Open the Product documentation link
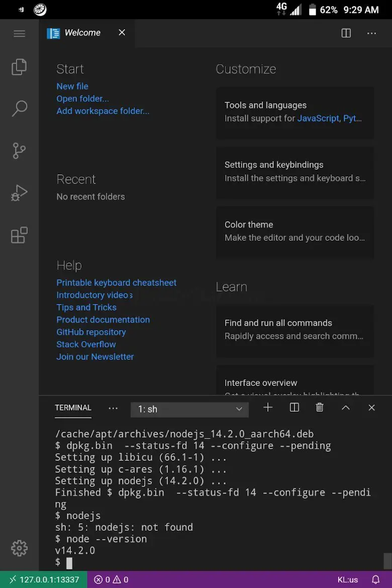 point(103,320)
